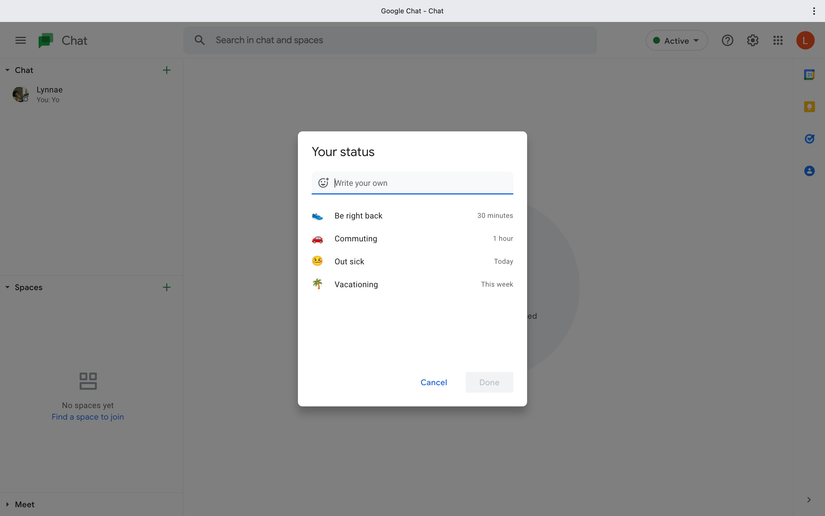Select the Vacationing status
Screen dimensions: 825x516
point(412,284)
